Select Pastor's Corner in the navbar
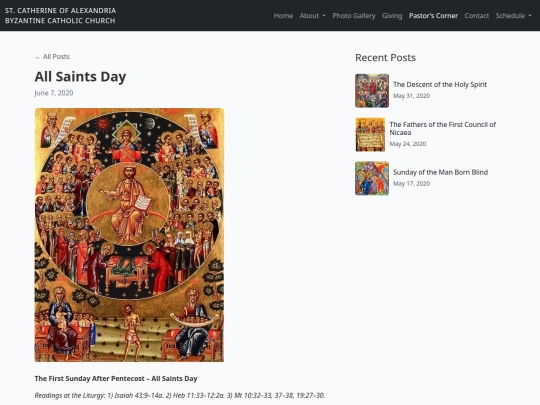540x405 pixels. (433, 16)
